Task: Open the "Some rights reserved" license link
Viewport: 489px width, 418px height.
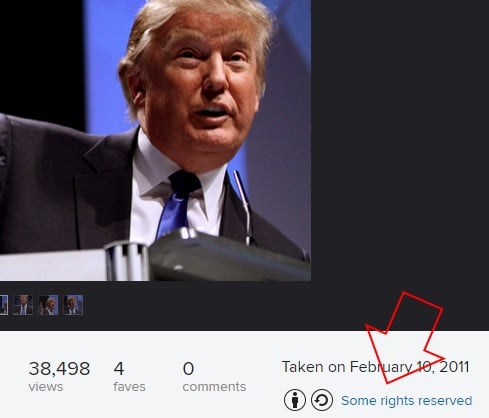Action: pyautogui.click(x=406, y=400)
